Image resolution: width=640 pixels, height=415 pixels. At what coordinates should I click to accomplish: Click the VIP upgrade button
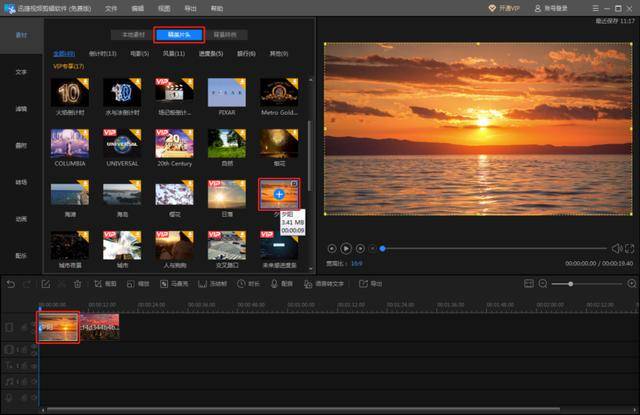pos(504,8)
